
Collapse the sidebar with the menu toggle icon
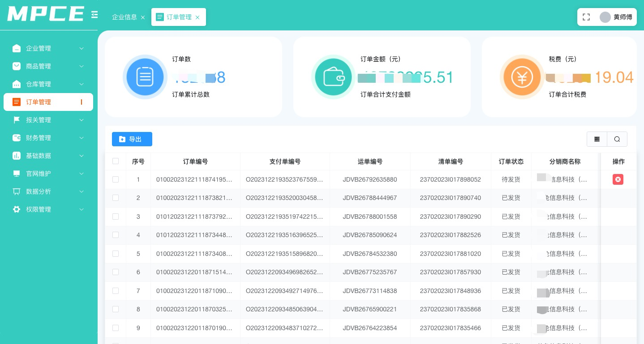[94, 15]
